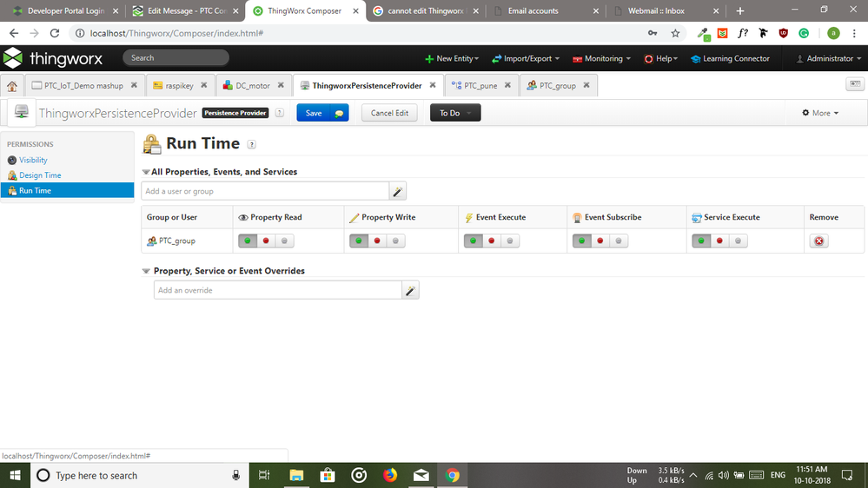The width and height of the screenshot is (868, 488).
Task: Click Cancel Edit button
Action: click(x=389, y=113)
